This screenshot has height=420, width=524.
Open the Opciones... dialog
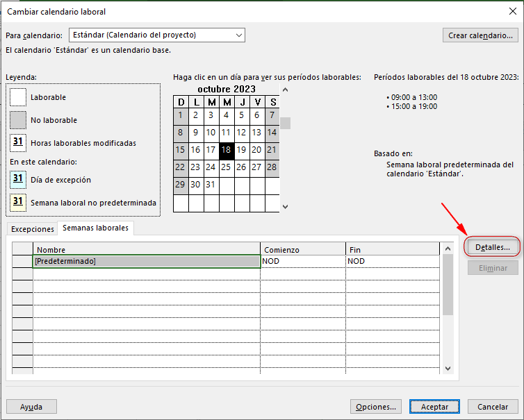tap(375, 407)
